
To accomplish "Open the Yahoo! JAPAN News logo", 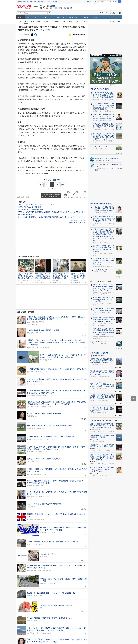I will (x=27, y=7).
